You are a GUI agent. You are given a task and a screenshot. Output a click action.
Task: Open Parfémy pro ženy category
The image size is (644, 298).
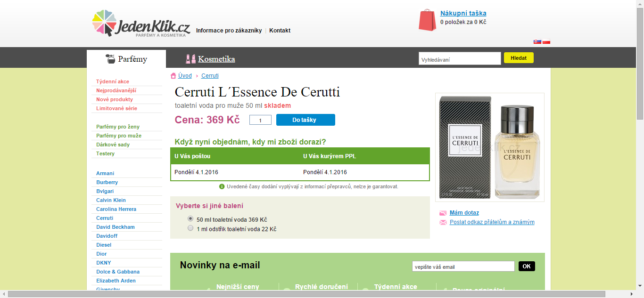118,127
